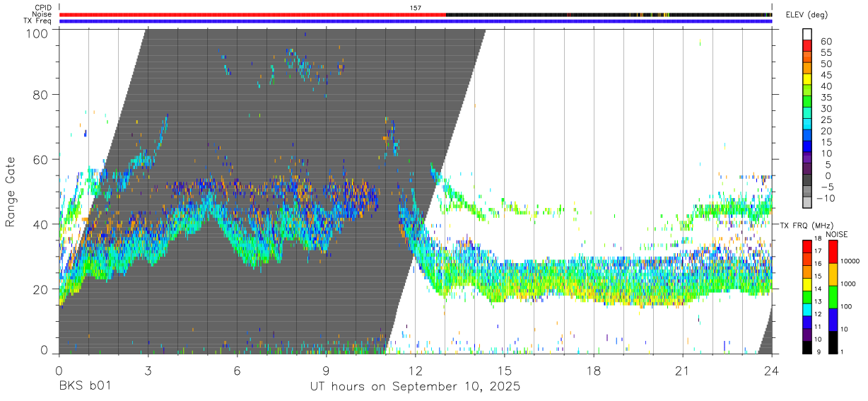
Task: Click the UT hour tick label 21
Action: tap(683, 370)
